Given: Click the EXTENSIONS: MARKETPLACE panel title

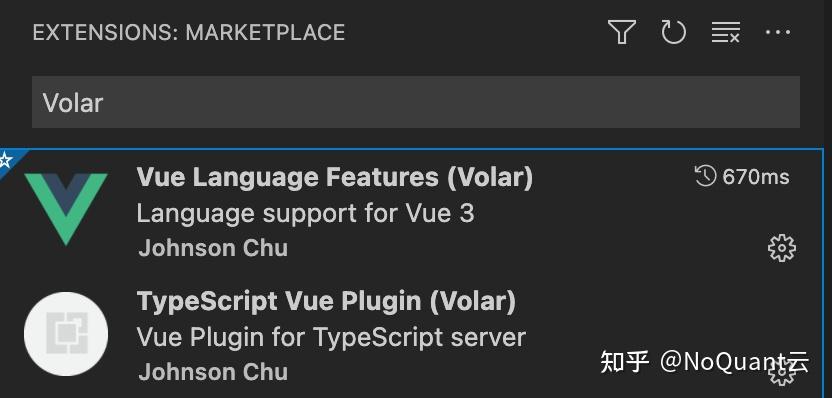Looking at the screenshot, I should [x=189, y=33].
